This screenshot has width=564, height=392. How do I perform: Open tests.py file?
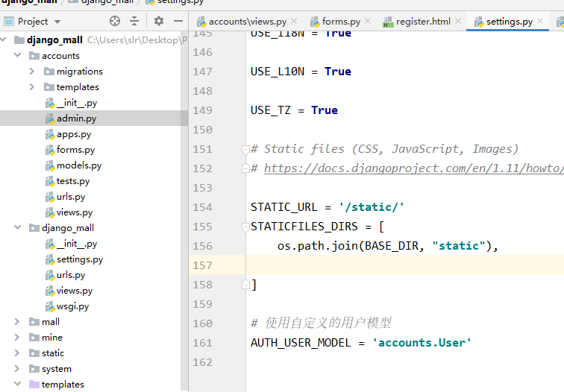point(73,181)
